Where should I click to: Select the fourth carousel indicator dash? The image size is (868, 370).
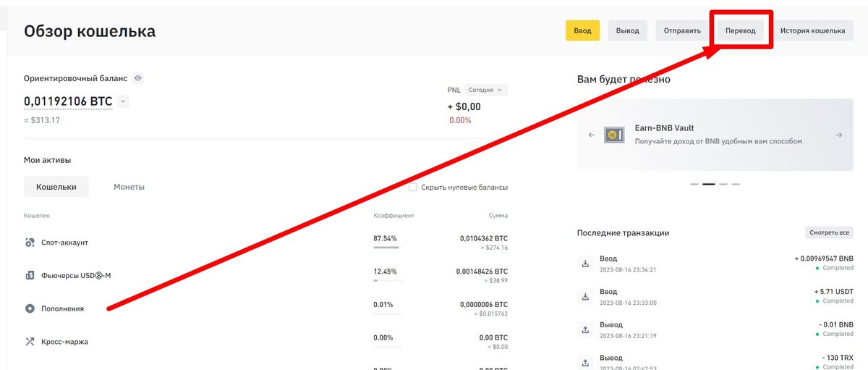tap(736, 184)
